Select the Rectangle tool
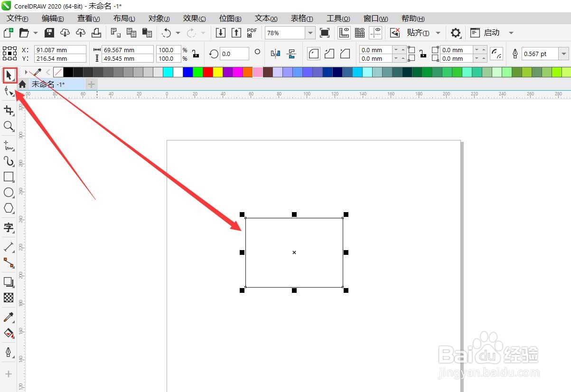The image size is (571, 392). click(x=9, y=177)
